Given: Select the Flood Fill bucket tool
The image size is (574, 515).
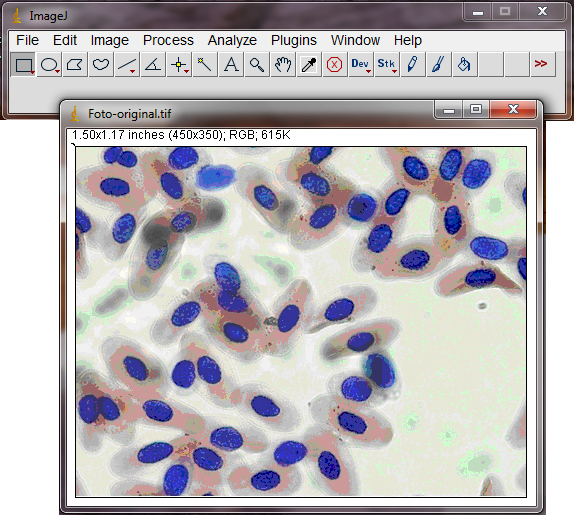Looking at the screenshot, I should (x=465, y=65).
